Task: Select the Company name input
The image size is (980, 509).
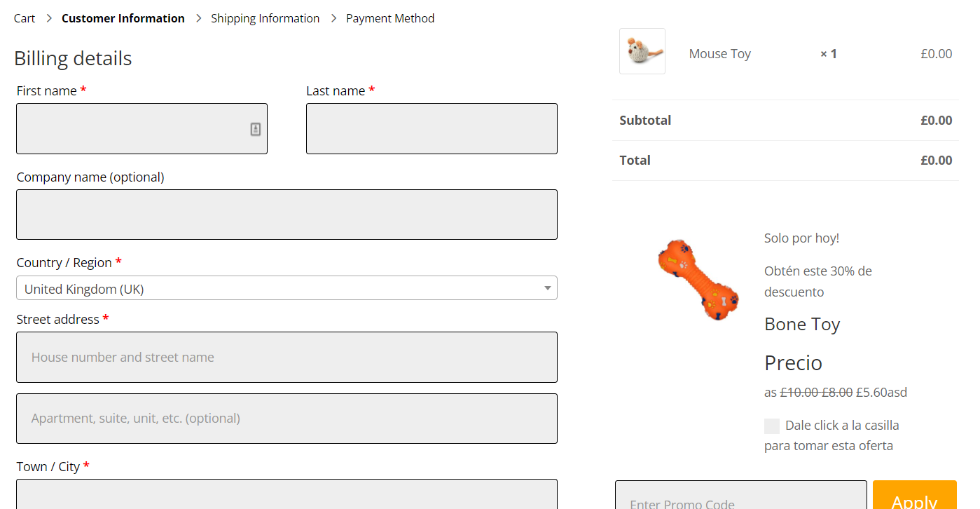Action: pos(287,215)
